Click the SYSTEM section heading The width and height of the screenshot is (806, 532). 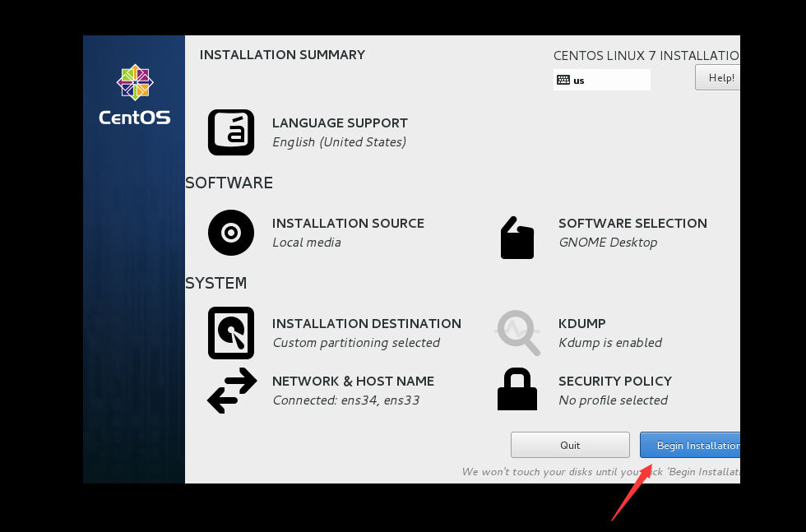[215, 283]
